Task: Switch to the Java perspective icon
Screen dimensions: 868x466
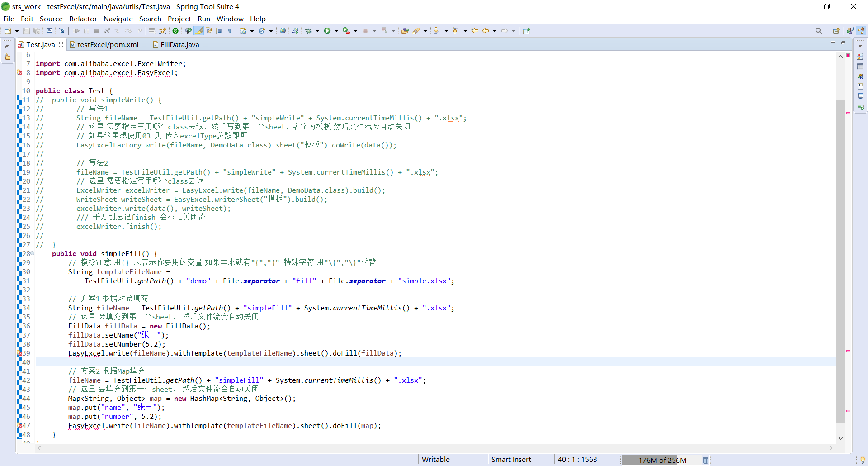Action: point(850,31)
